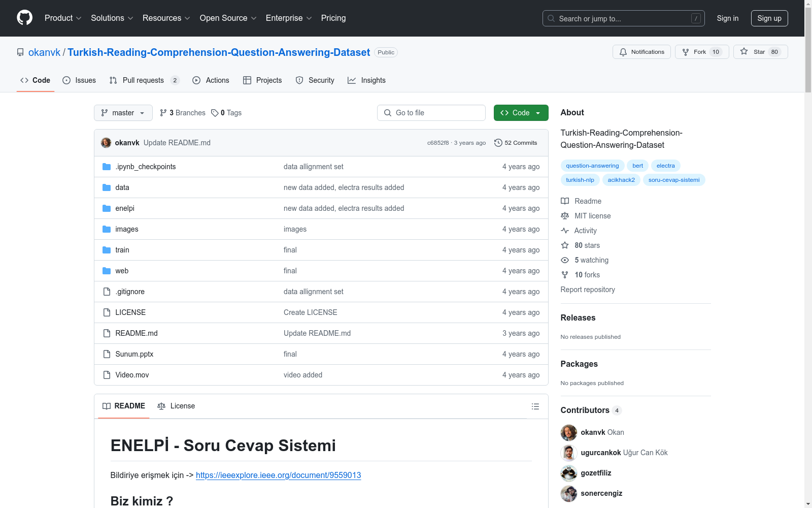
Task: Star this repository
Action: [x=760, y=52]
